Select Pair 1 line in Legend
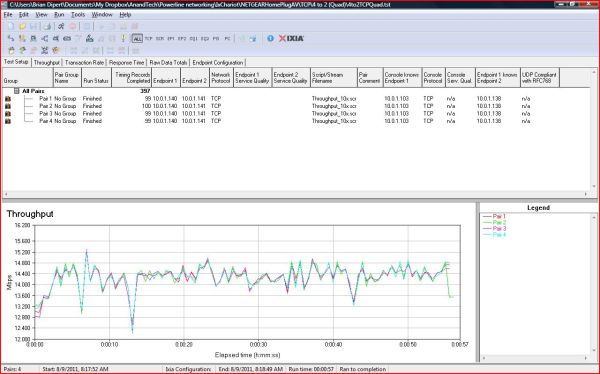 (494, 216)
